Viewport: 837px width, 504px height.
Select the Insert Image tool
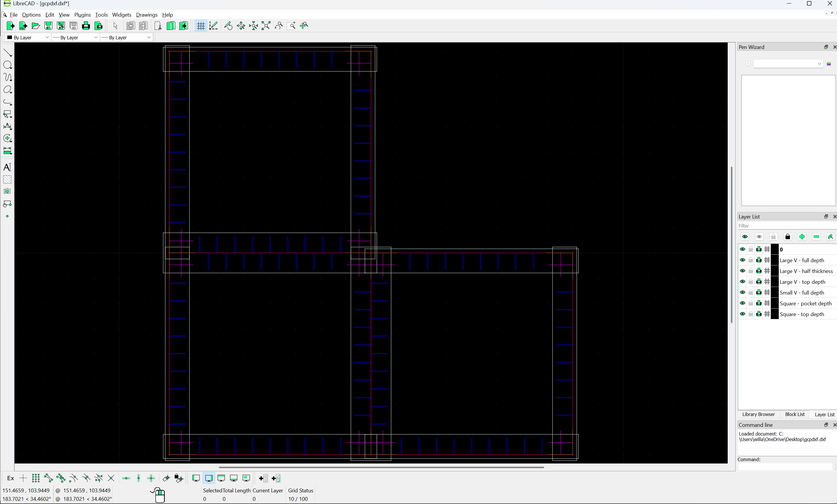click(8, 191)
